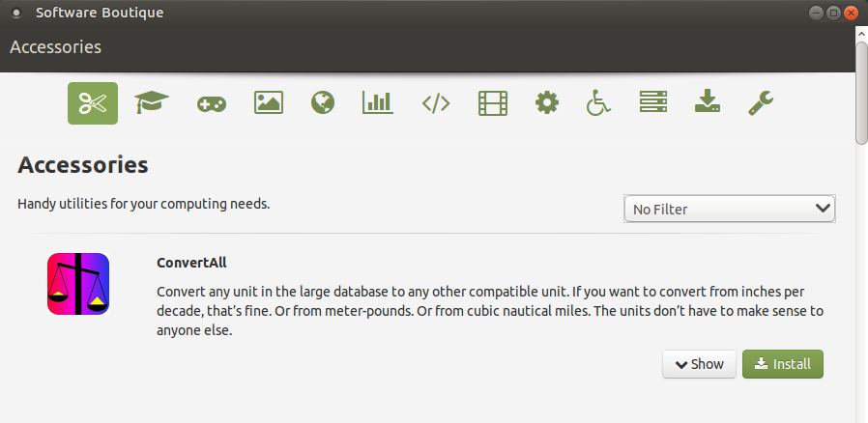Open the System Tools gear category
The height and width of the screenshot is (423, 868).
point(547,102)
